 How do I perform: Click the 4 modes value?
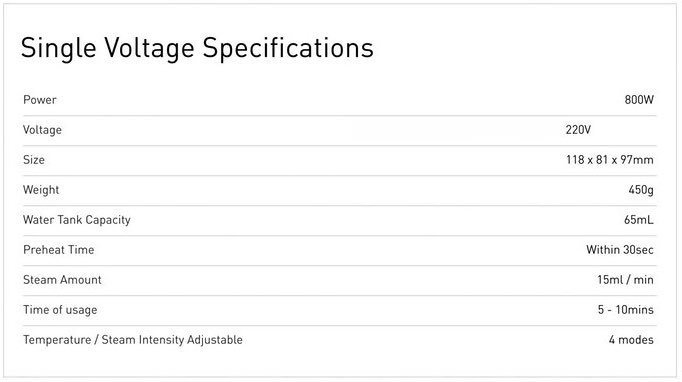[631, 340]
